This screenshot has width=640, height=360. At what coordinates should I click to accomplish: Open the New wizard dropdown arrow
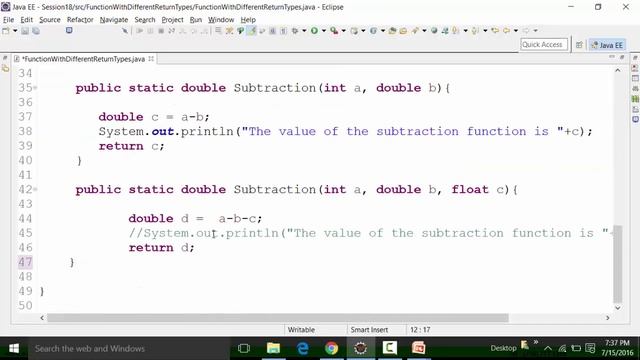click(15, 31)
